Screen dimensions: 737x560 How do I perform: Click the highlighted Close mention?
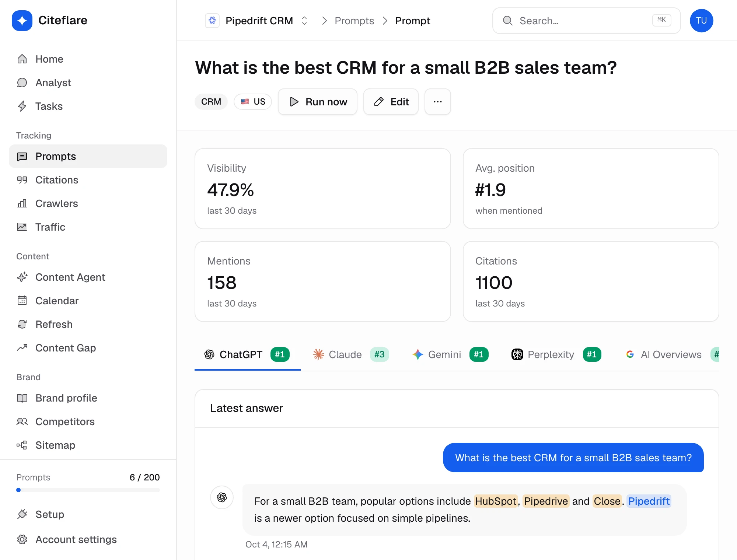607,501
